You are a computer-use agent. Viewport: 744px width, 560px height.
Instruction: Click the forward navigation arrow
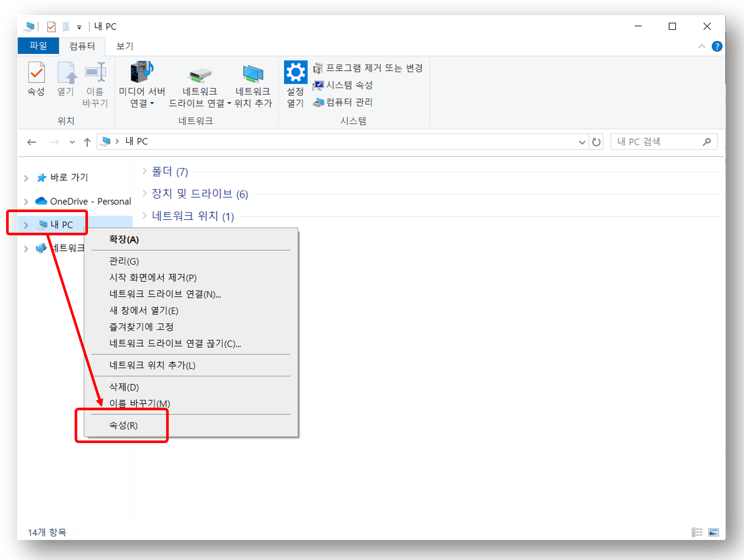[54, 142]
